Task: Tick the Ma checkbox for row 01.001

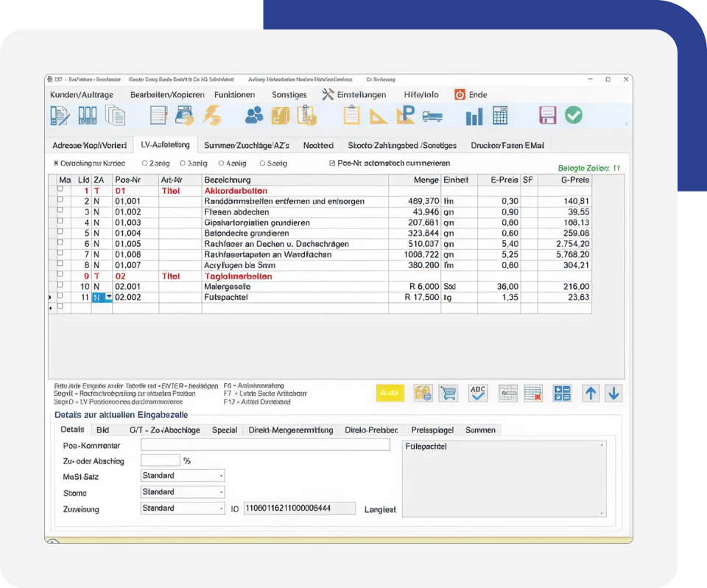Action: (x=60, y=200)
